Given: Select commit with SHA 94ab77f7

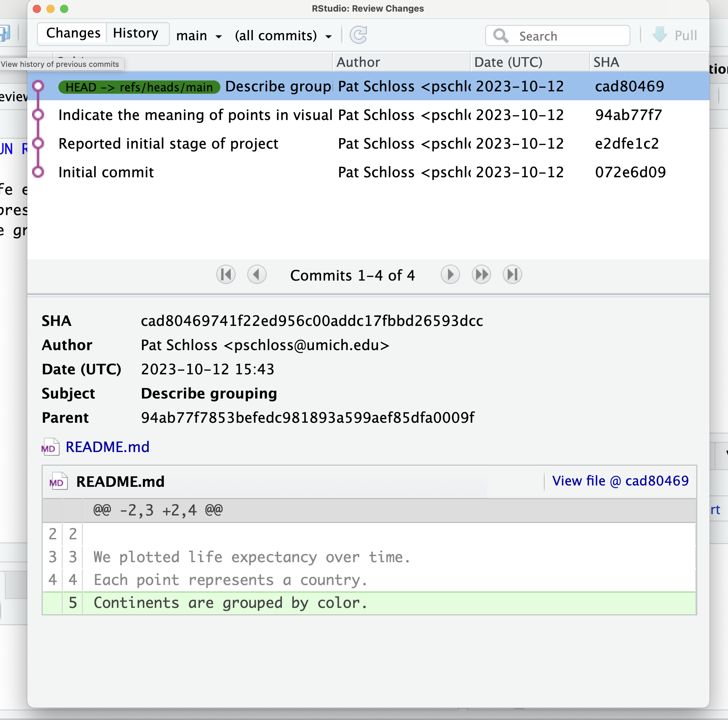Looking at the screenshot, I should (x=368, y=115).
